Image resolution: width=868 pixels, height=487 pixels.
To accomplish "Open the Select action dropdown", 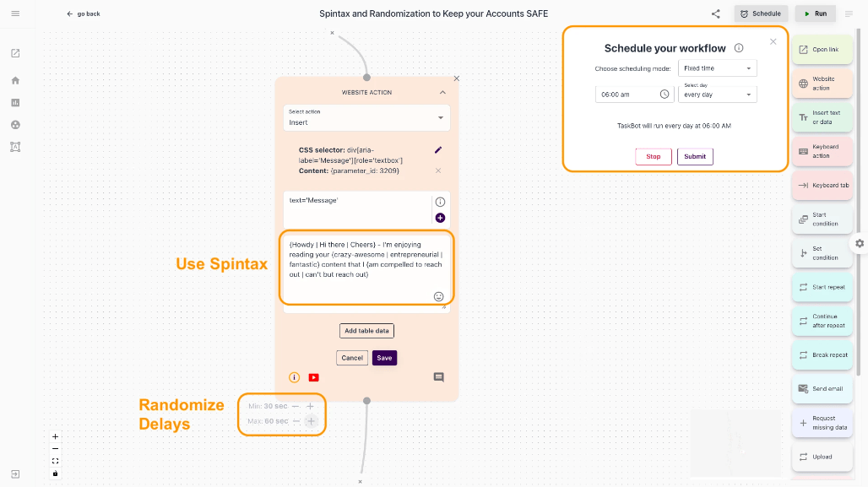I will tap(366, 117).
